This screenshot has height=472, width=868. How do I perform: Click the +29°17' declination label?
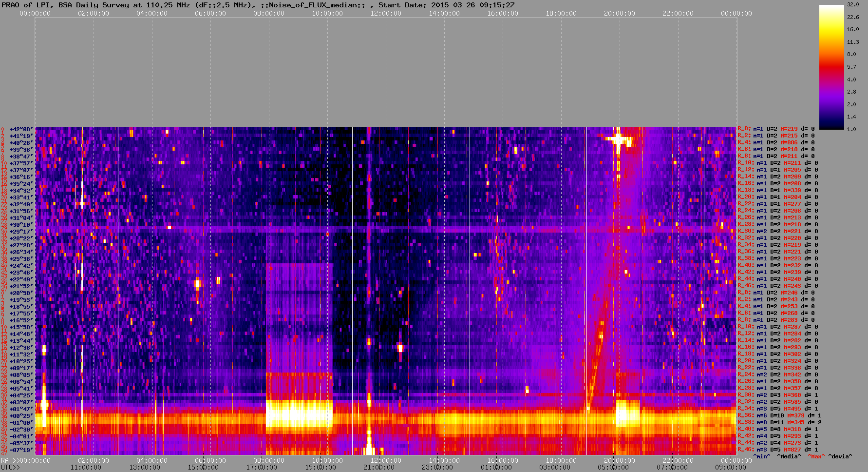click(x=21, y=232)
